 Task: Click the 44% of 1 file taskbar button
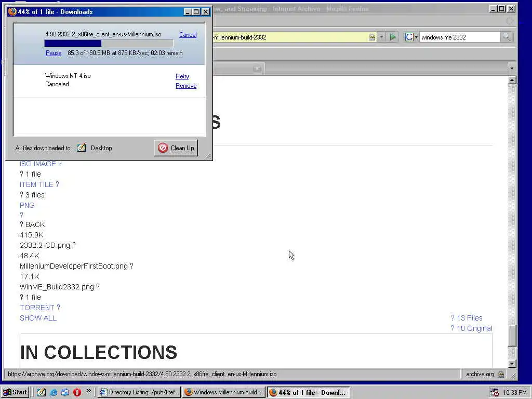(308, 392)
